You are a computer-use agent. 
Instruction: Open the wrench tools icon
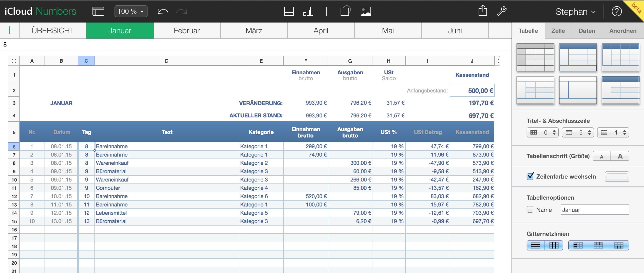click(x=502, y=11)
